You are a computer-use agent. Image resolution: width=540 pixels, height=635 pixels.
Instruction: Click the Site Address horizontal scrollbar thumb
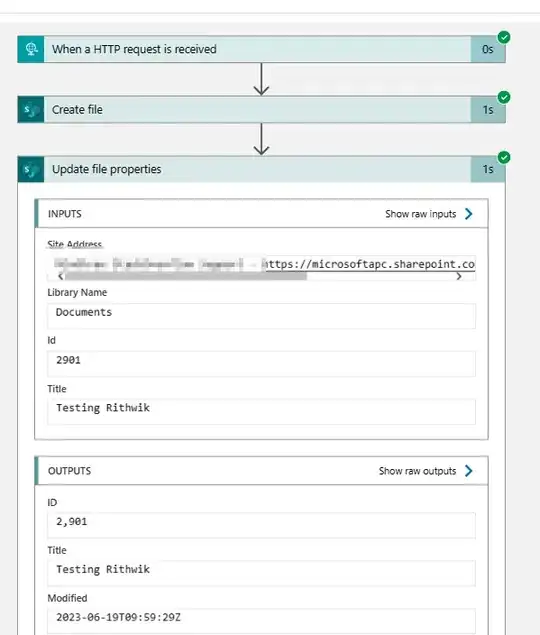point(186,276)
